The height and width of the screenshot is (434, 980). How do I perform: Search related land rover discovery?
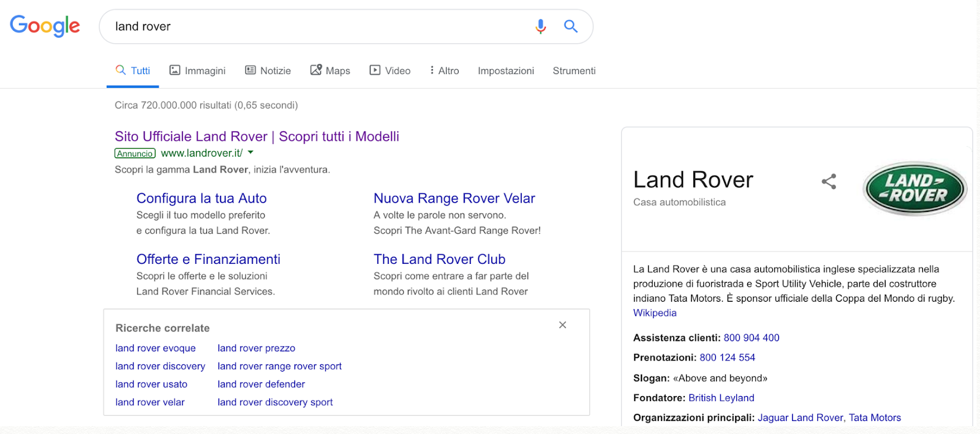(x=160, y=366)
